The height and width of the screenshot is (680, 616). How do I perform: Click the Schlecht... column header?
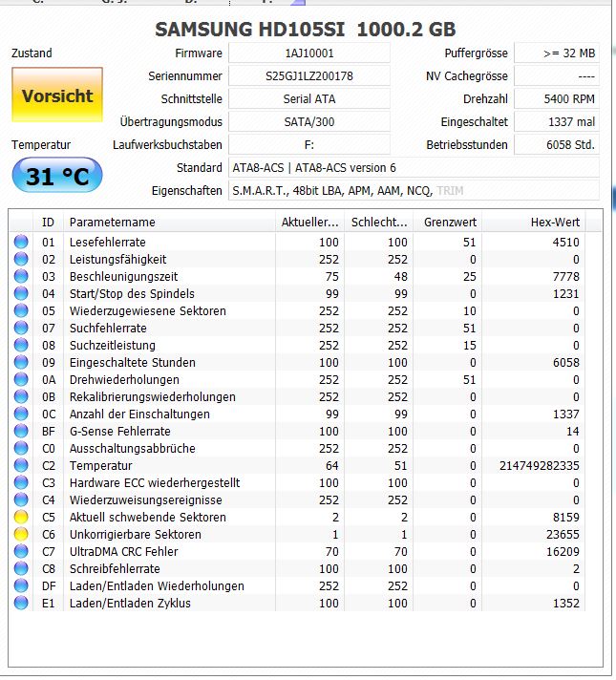pyautogui.click(x=379, y=222)
